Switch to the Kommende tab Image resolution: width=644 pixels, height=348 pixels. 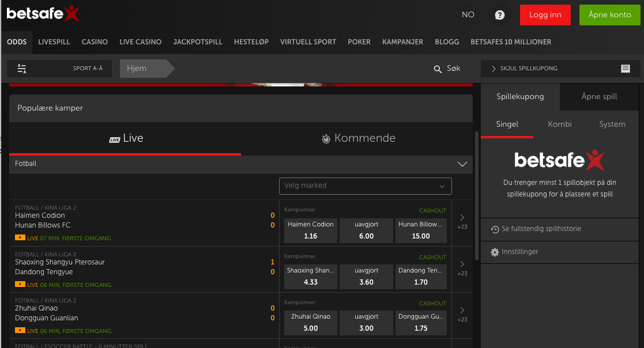click(x=358, y=138)
